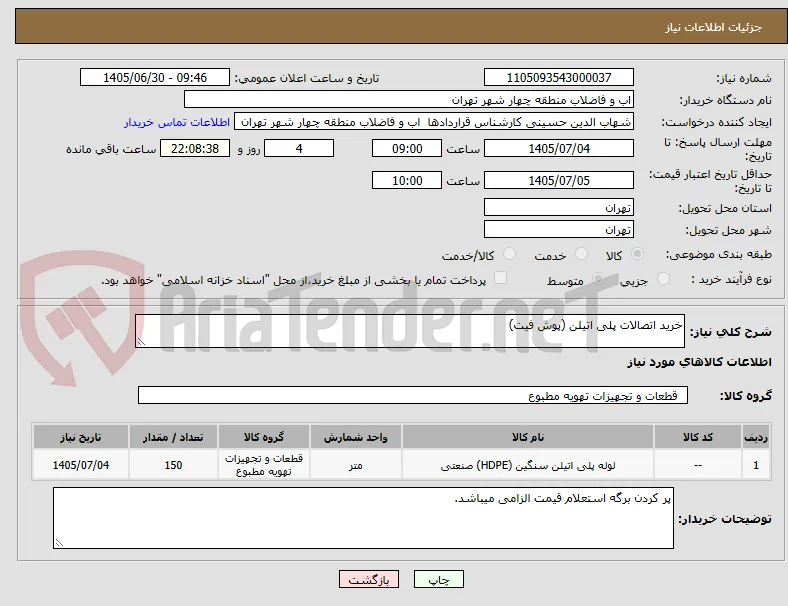Choose the متوسط purchase type radio

(x=598, y=279)
